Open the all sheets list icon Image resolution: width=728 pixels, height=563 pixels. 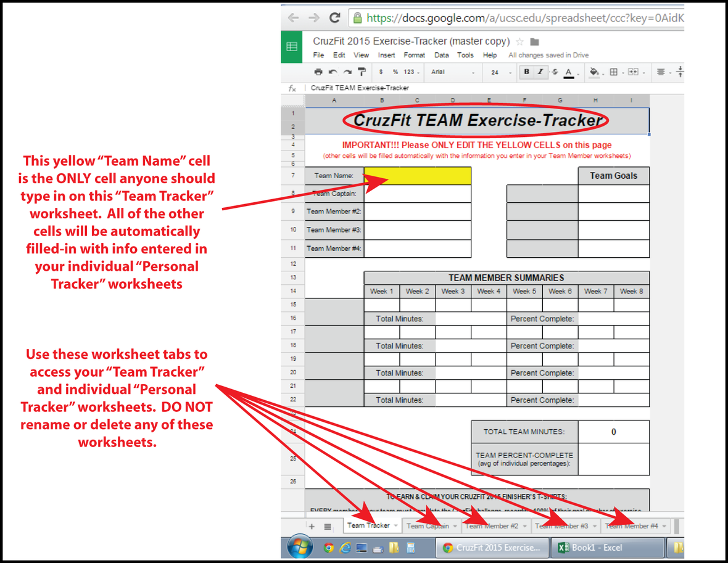(x=328, y=527)
